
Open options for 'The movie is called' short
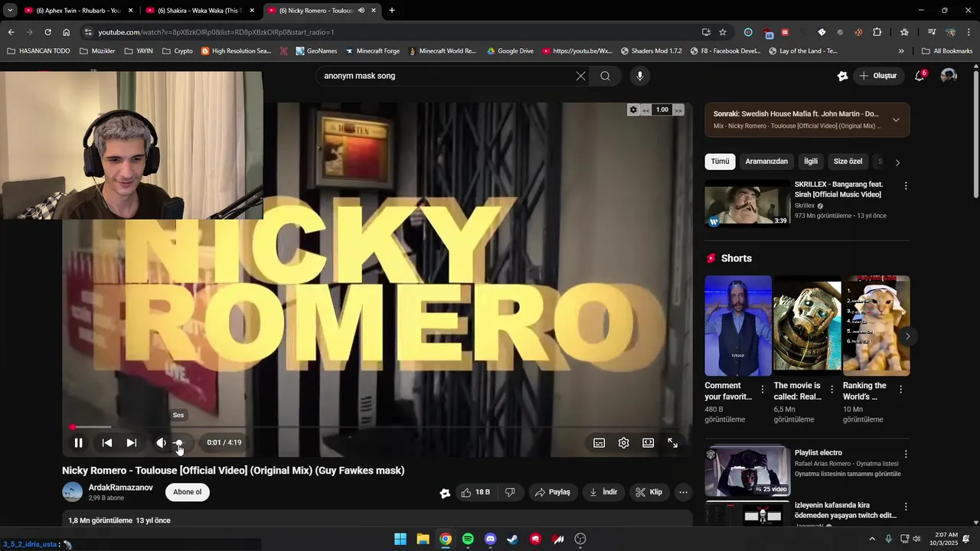(x=831, y=390)
